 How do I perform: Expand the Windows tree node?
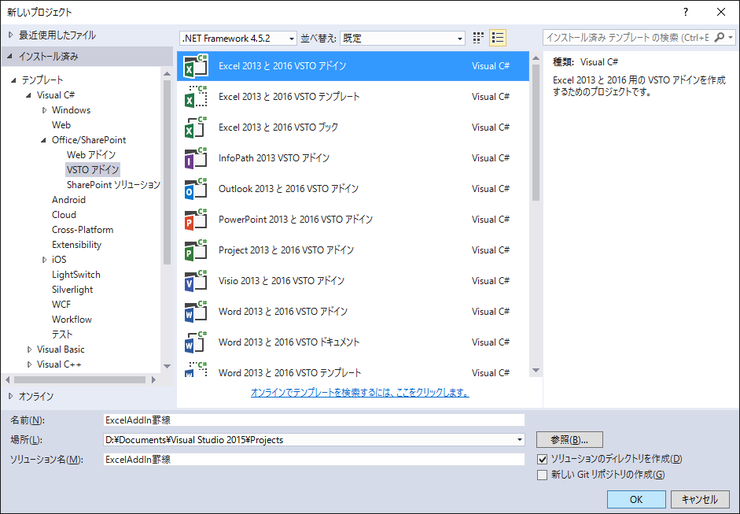(x=44, y=110)
